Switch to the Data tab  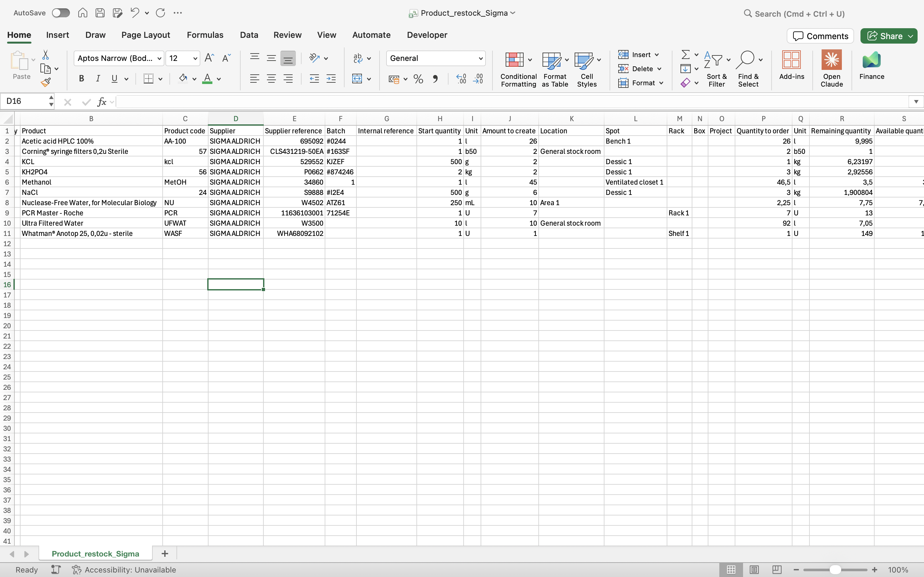249,35
